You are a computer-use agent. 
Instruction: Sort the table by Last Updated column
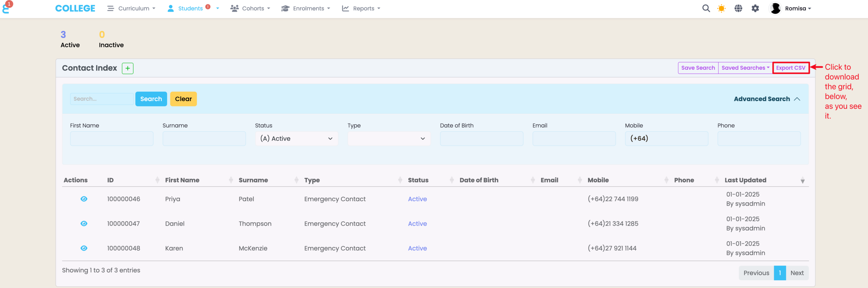(x=745, y=180)
